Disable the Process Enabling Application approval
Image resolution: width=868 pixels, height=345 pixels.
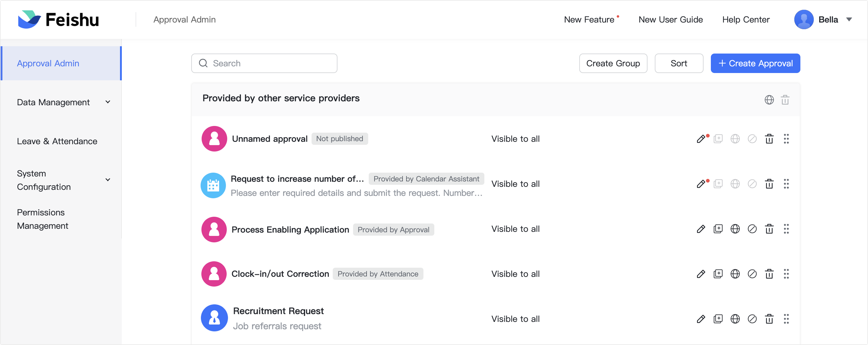point(753,229)
